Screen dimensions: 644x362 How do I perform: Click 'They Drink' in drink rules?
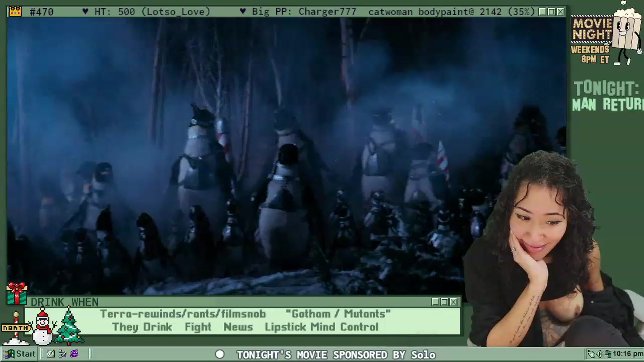click(142, 327)
